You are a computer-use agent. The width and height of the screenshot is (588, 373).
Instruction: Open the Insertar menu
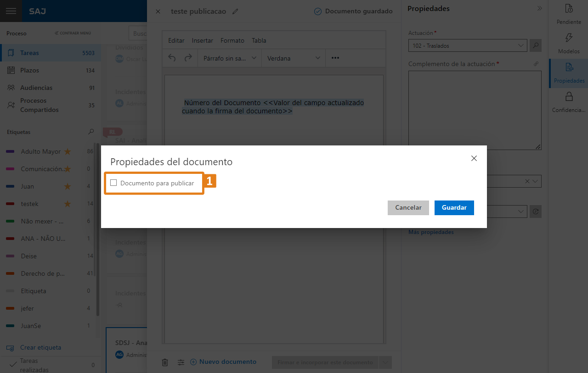[203, 40]
